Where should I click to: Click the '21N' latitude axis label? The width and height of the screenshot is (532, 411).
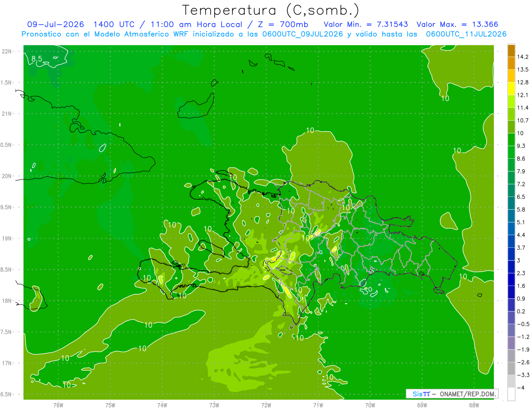click(x=8, y=114)
